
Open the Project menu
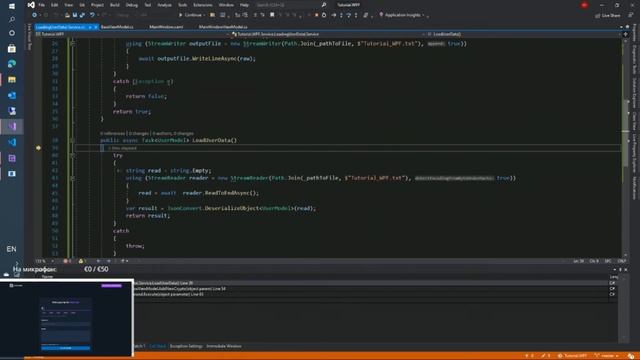pos(97,5)
